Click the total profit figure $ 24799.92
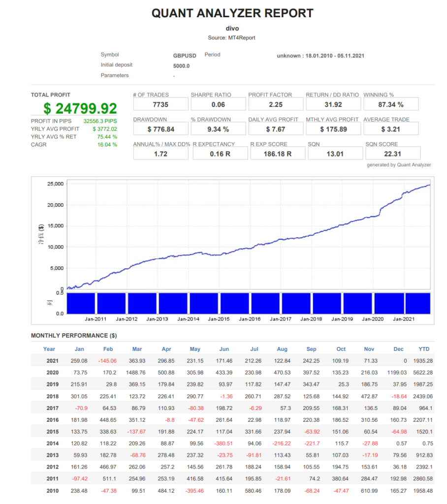This screenshot has height=504, width=447. 80,108
